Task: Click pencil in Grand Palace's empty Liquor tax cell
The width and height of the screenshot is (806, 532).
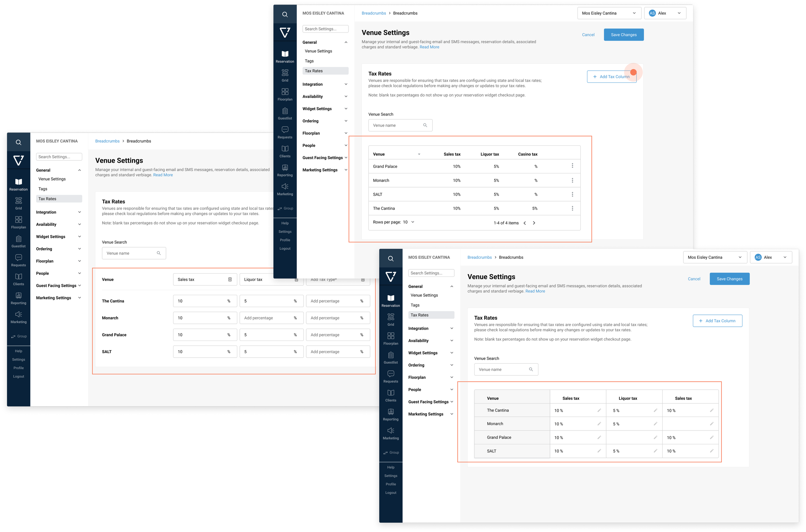Action: 655,437
